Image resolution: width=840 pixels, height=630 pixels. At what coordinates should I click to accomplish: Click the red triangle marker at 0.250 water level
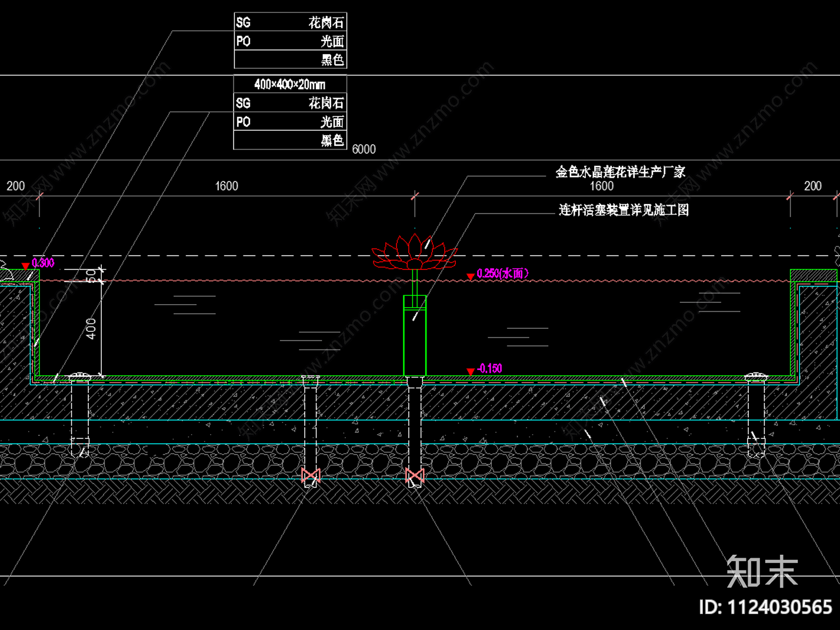tap(471, 276)
